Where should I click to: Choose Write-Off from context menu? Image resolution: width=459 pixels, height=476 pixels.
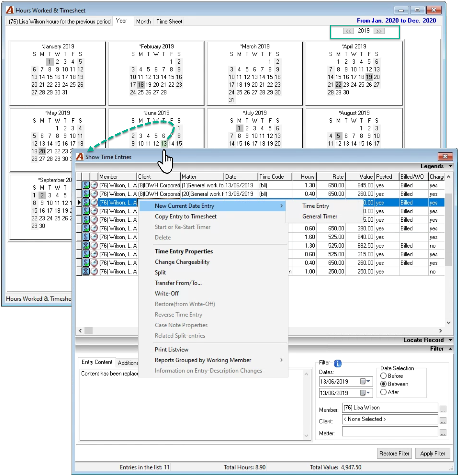(x=167, y=293)
